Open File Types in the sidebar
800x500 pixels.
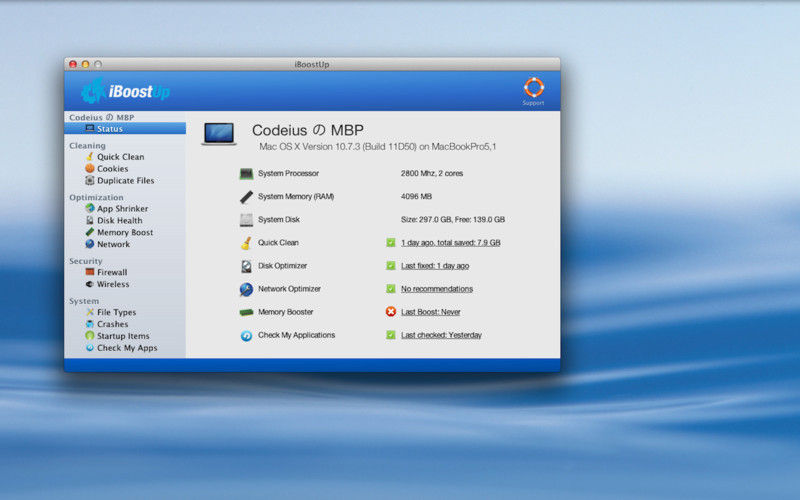(x=116, y=312)
